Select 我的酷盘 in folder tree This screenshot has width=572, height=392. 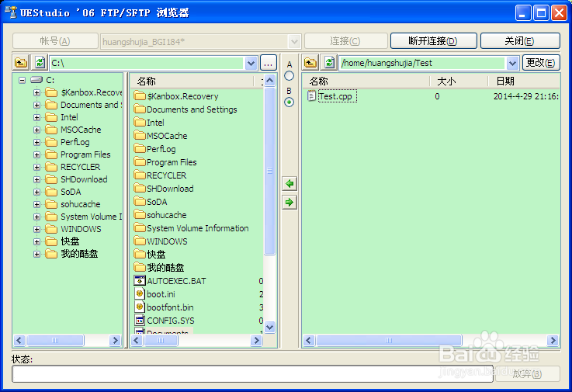[79, 254]
